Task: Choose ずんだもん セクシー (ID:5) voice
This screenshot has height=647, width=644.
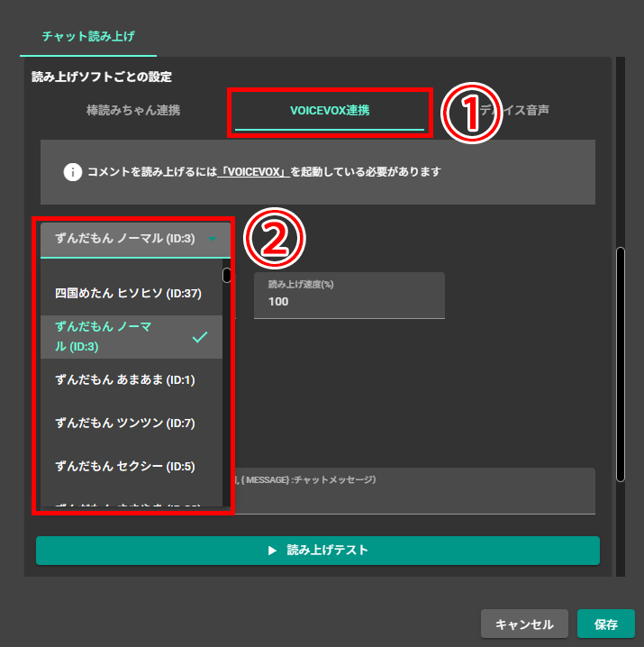Action: 132,467
